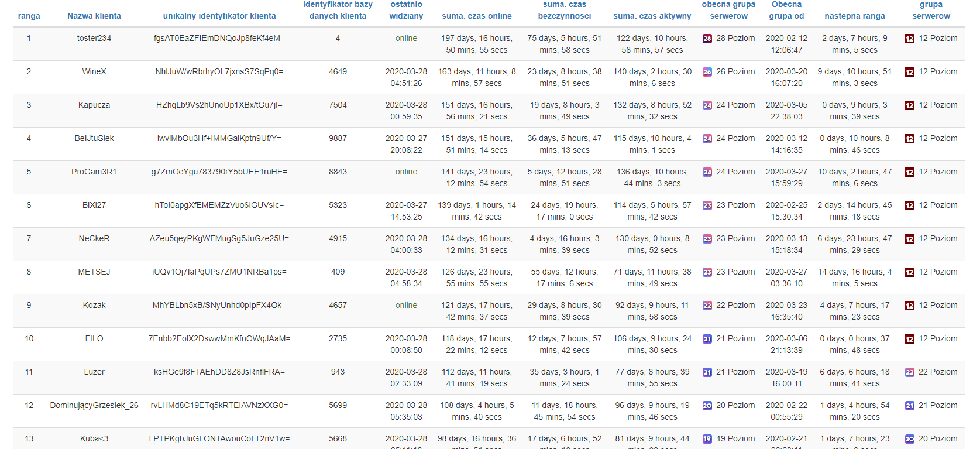Select client name WineX
980x449 pixels.
(x=94, y=71)
